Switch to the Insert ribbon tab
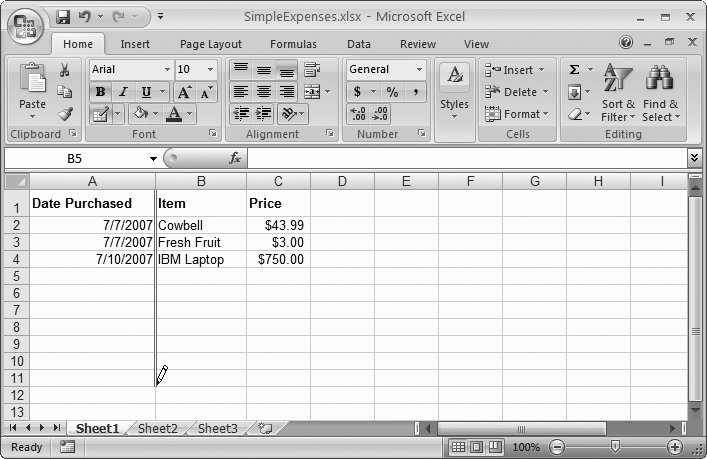707x459 pixels. point(135,44)
